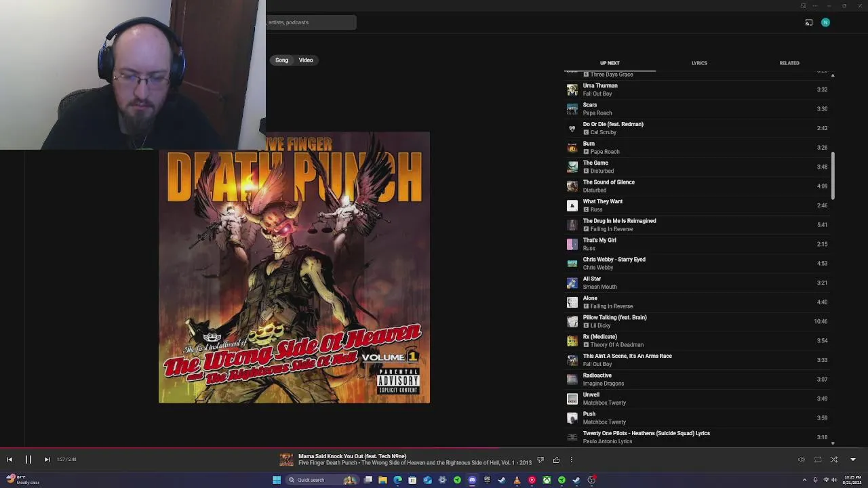Open Microsoft Edge from the taskbar
The width and height of the screenshot is (868, 488).
(398, 480)
